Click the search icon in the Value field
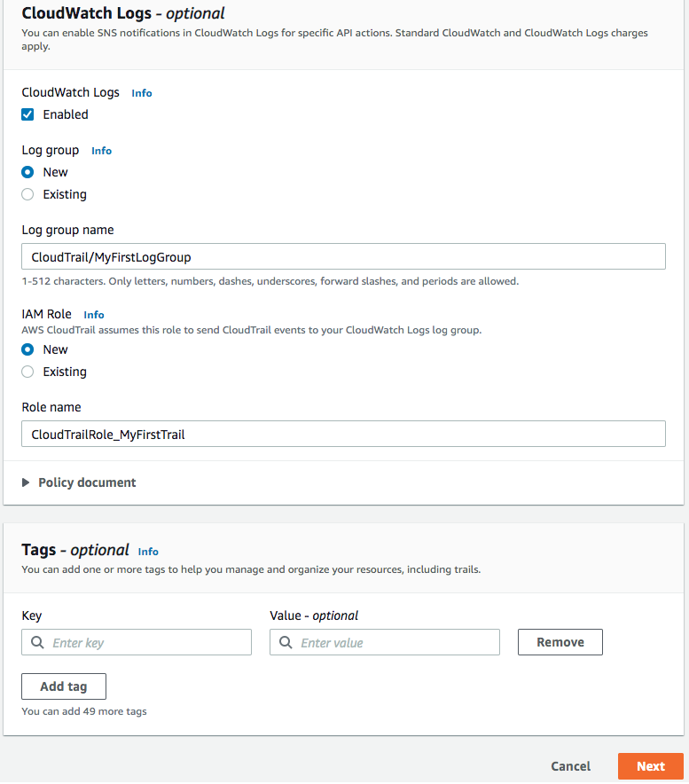689x784 pixels. click(x=285, y=641)
